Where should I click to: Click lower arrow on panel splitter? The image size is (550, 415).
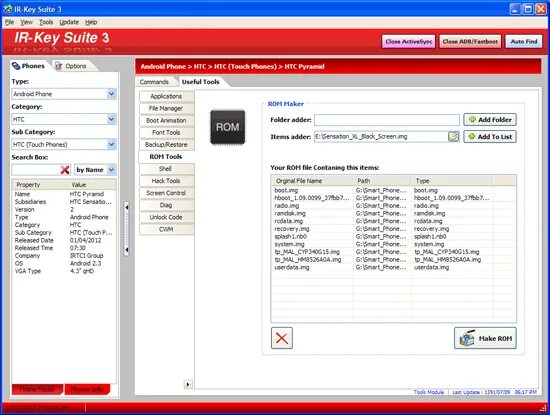click(127, 250)
